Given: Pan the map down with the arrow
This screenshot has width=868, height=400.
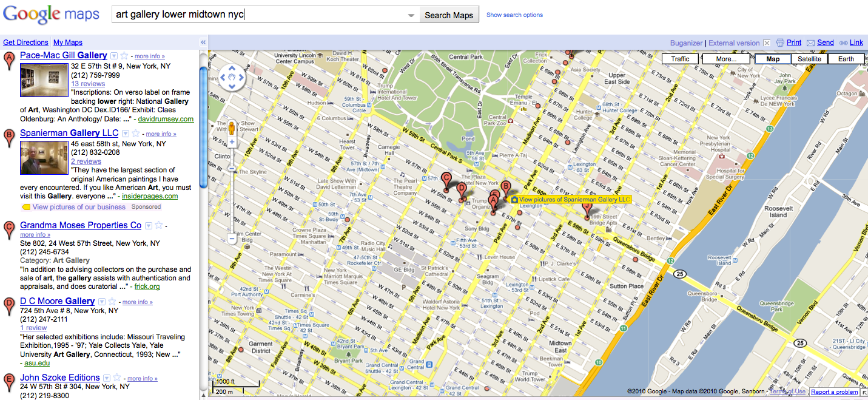Looking at the screenshot, I should point(232,87).
